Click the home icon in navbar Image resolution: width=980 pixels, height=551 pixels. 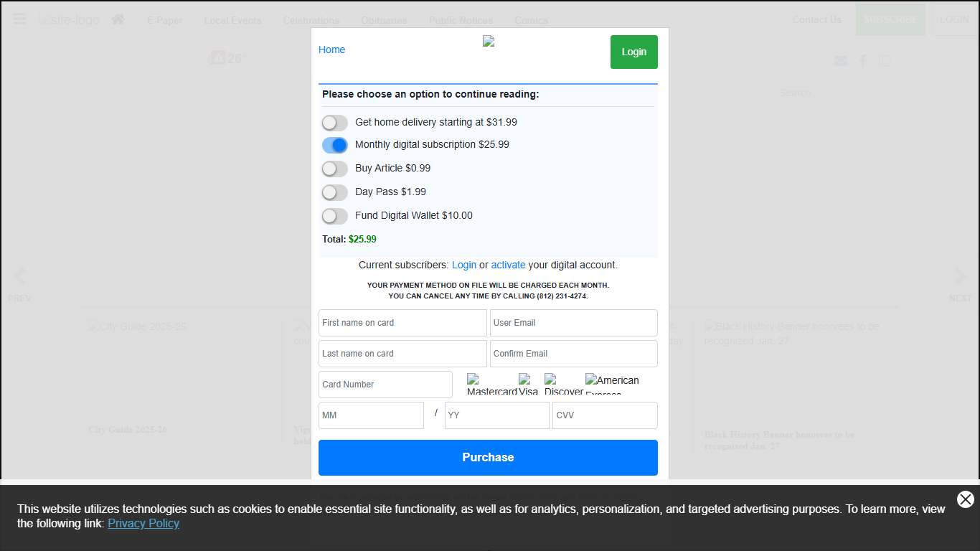point(118,19)
